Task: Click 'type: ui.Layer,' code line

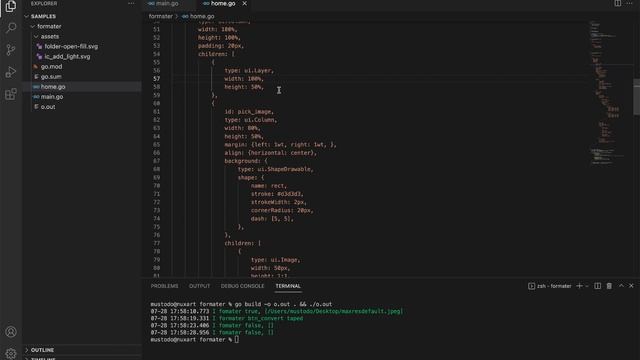Action: coord(249,71)
